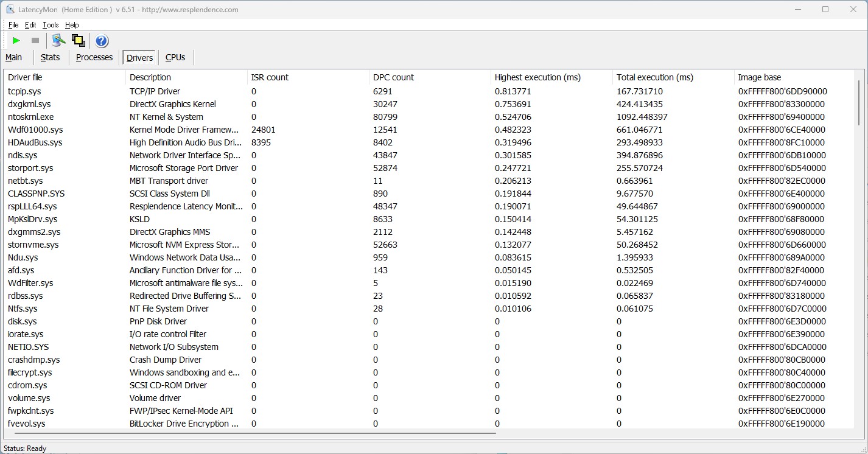Select the volume.sys driver row
The image size is (868, 454).
(x=429, y=398)
